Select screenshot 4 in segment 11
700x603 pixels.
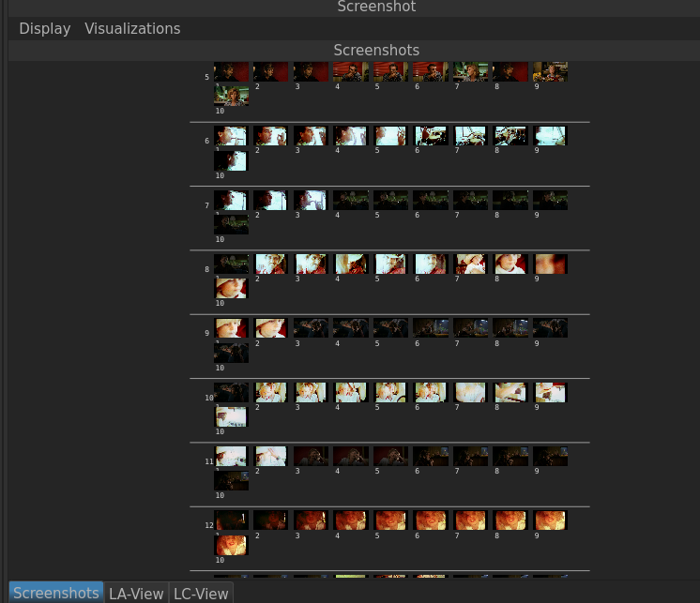(351, 457)
